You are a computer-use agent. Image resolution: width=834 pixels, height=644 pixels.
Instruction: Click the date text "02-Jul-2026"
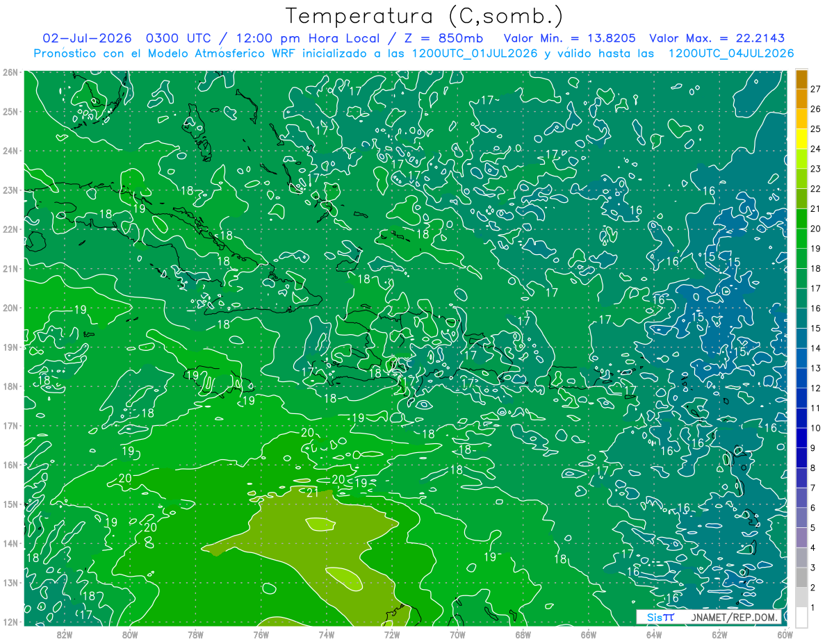(87, 38)
